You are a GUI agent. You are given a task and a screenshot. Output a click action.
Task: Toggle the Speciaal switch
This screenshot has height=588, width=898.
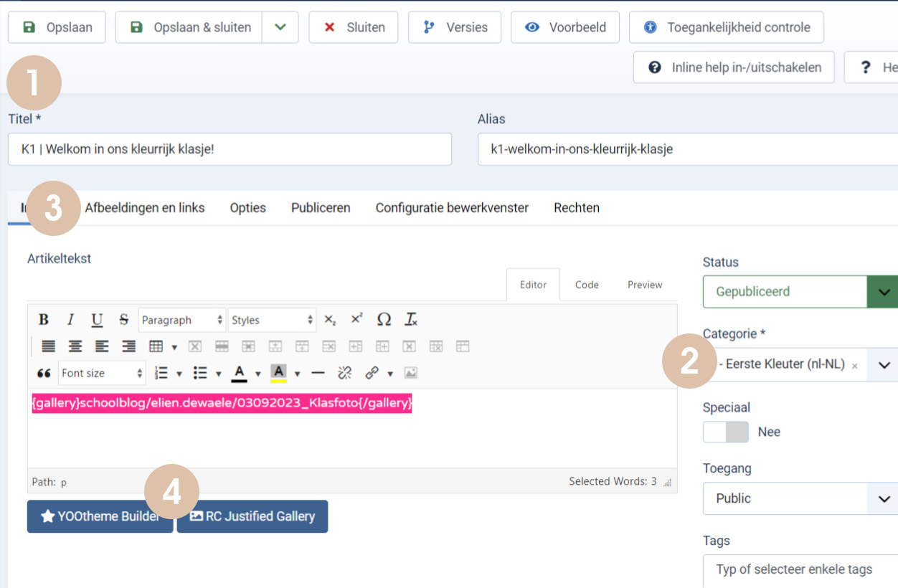click(x=725, y=432)
